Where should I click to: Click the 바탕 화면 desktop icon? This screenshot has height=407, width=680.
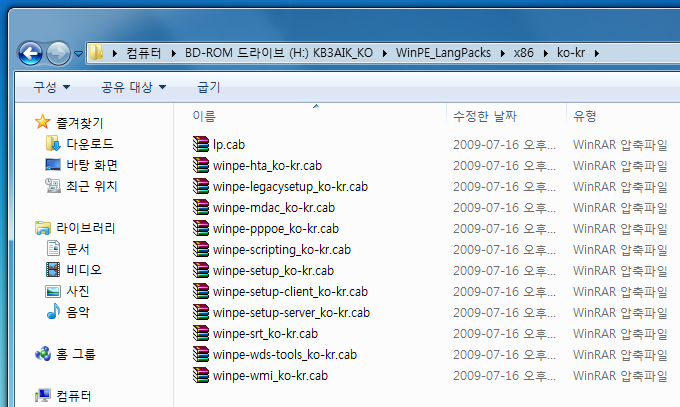53,164
